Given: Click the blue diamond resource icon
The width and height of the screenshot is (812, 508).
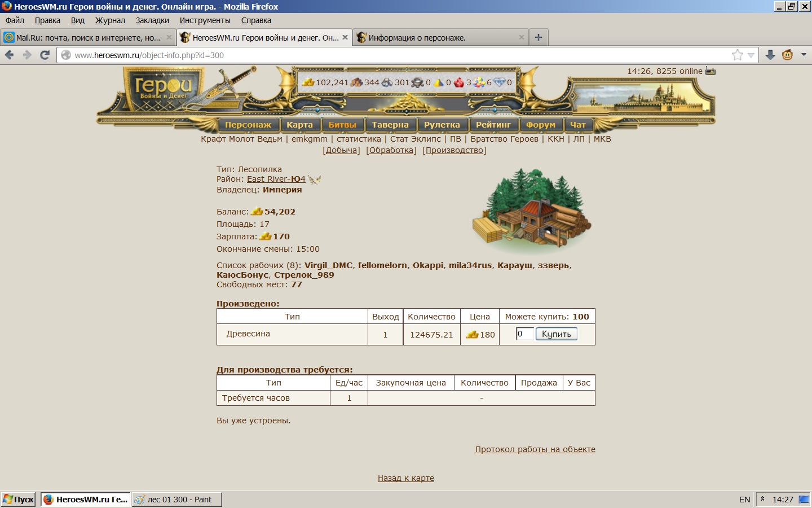Looking at the screenshot, I should pos(500,82).
